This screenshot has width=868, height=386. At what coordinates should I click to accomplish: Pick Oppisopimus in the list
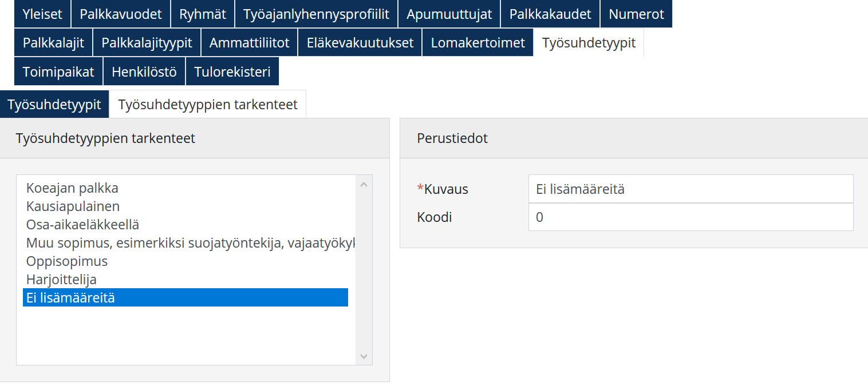[67, 261]
